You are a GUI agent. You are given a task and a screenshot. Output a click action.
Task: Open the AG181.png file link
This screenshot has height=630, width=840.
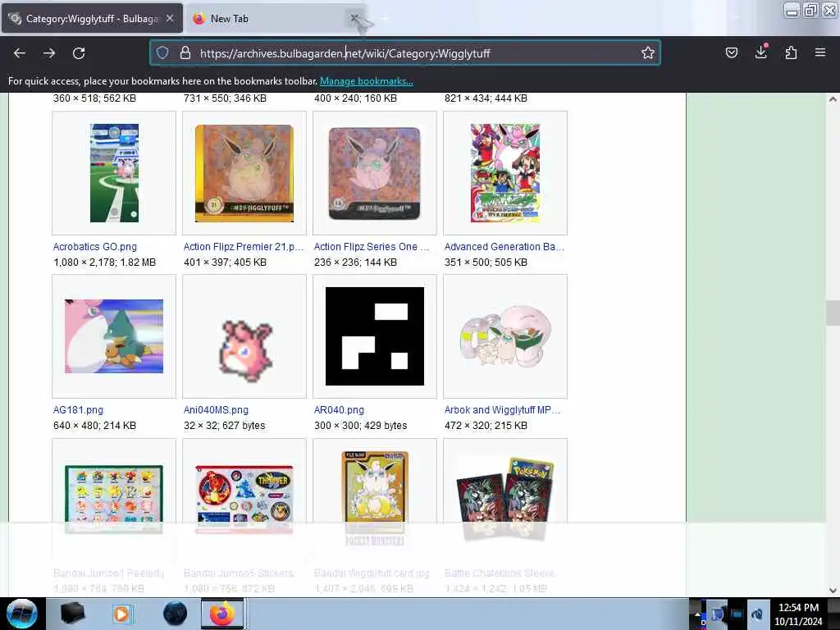coord(78,410)
